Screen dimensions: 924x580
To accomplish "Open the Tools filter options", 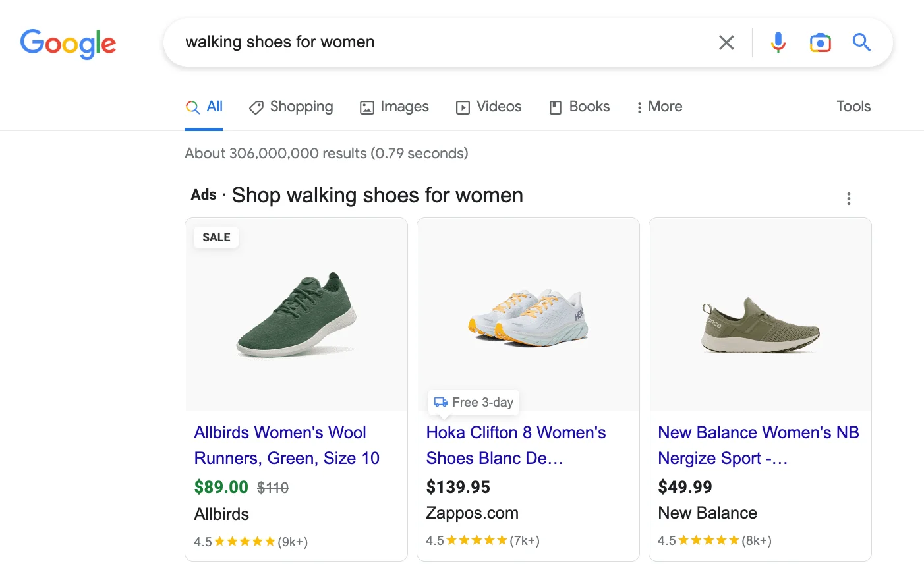I will (x=853, y=107).
